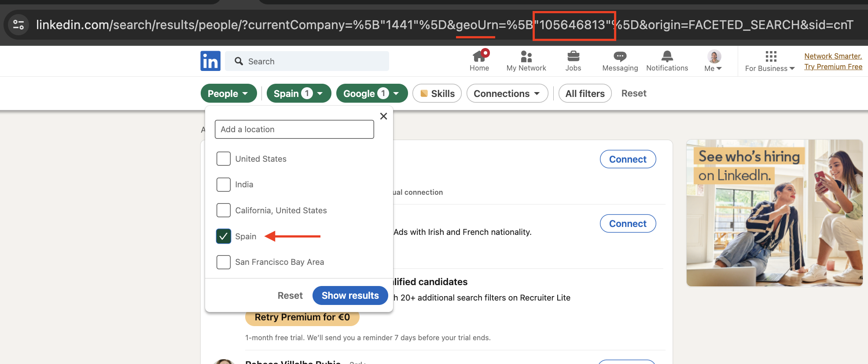868x364 pixels.
Task: Open the partially visible profile photo at bottom
Action: point(224,362)
